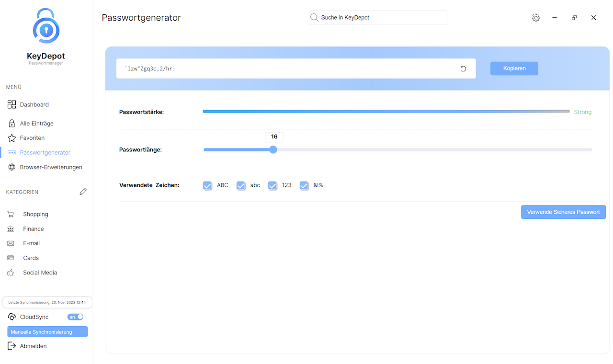Open settings via the gear icon

point(535,18)
